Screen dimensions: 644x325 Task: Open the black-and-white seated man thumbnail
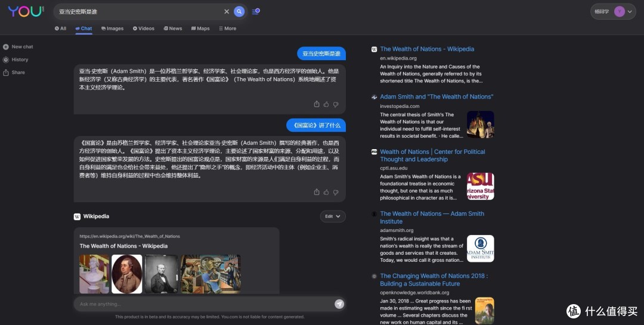pos(161,274)
